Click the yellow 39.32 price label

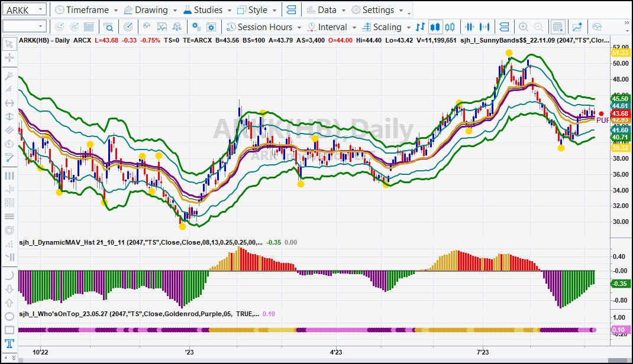pos(620,148)
